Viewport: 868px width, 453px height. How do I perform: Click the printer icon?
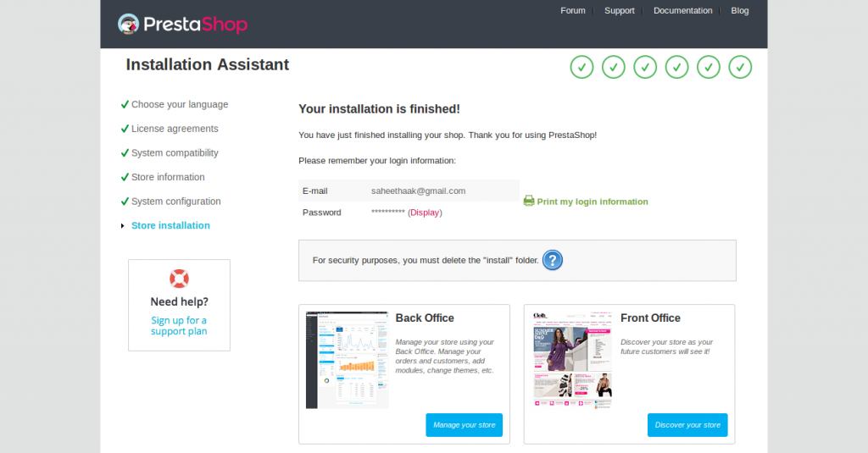click(529, 201)
